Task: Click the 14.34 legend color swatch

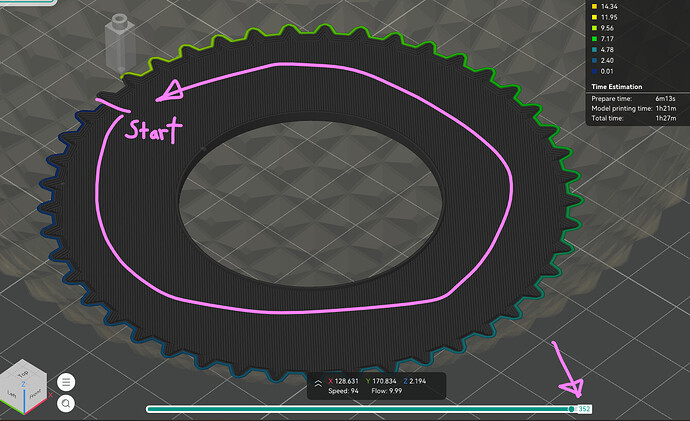Action: (x=594, y=7)
